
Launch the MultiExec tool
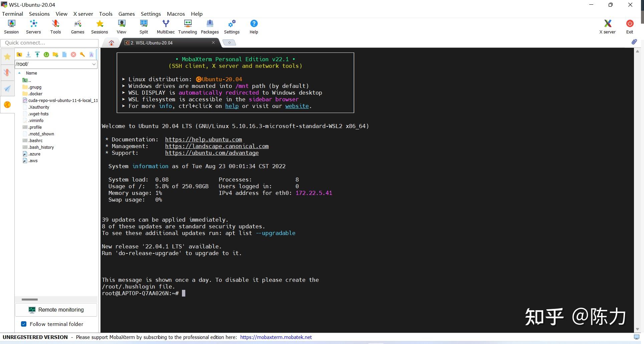[165, 26]
